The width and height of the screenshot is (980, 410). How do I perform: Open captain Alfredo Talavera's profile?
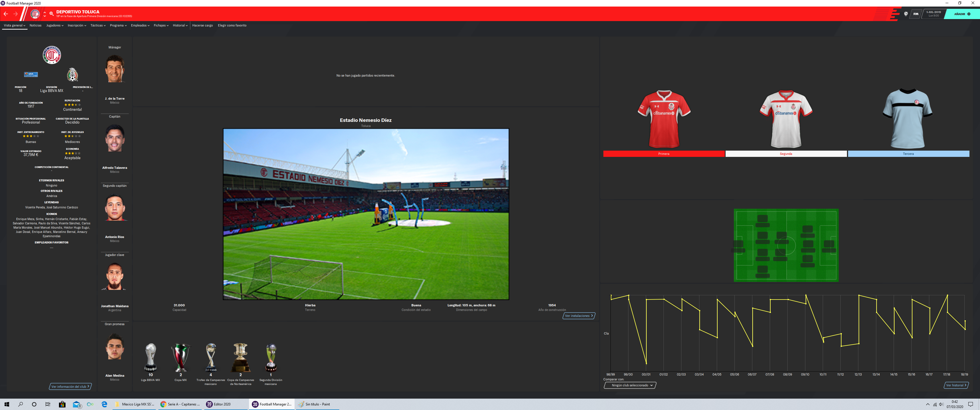[x=115, y=168]
